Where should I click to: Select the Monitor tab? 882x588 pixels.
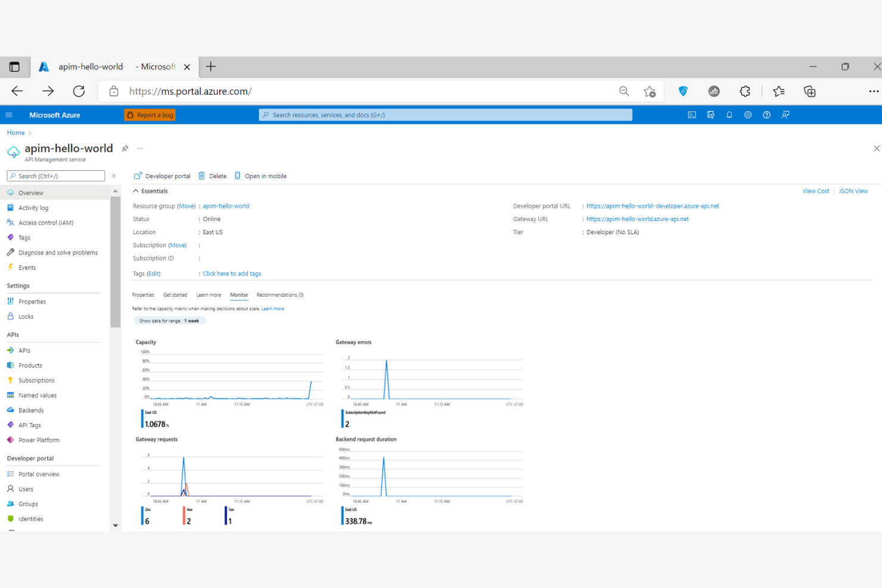coord(239,295)
